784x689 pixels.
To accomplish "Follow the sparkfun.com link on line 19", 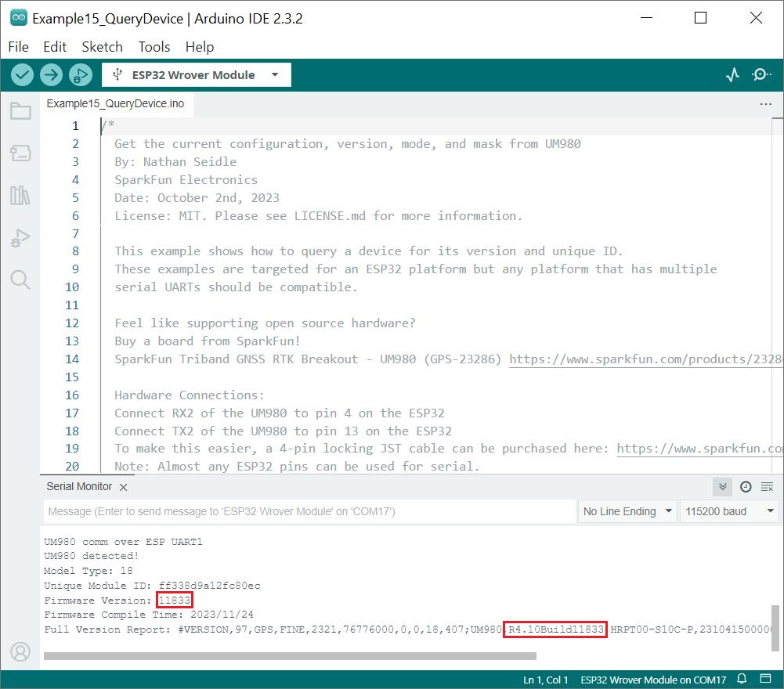I will click(x=699, y=449).
